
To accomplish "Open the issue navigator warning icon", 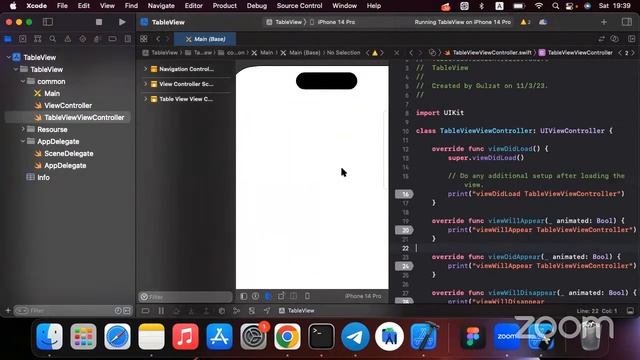I will 68,39.
